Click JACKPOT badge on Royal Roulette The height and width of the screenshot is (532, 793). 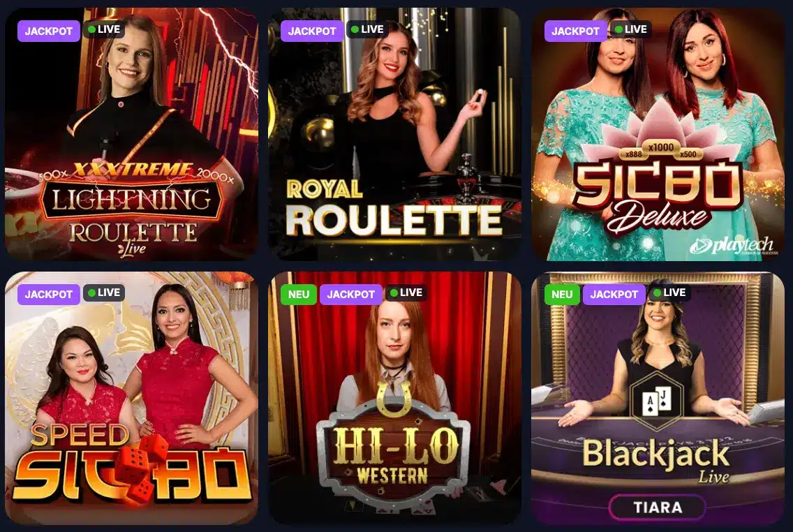coord(312,31)
